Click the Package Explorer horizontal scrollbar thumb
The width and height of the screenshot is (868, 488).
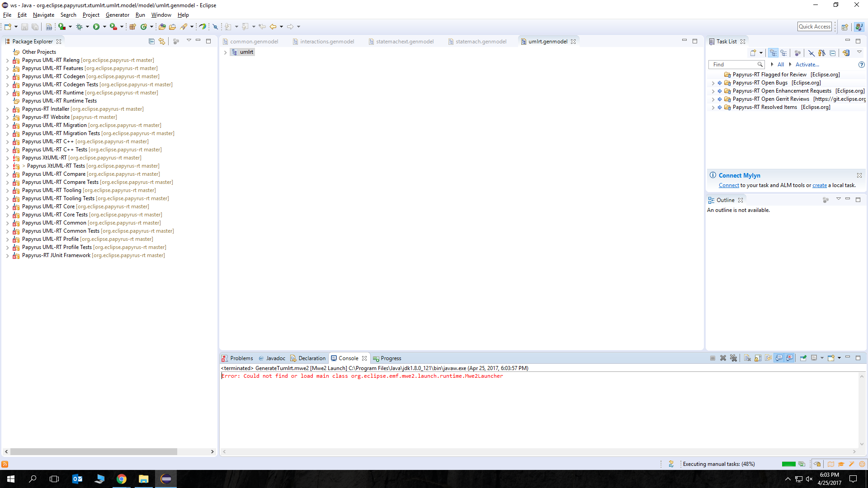point(94,451)
